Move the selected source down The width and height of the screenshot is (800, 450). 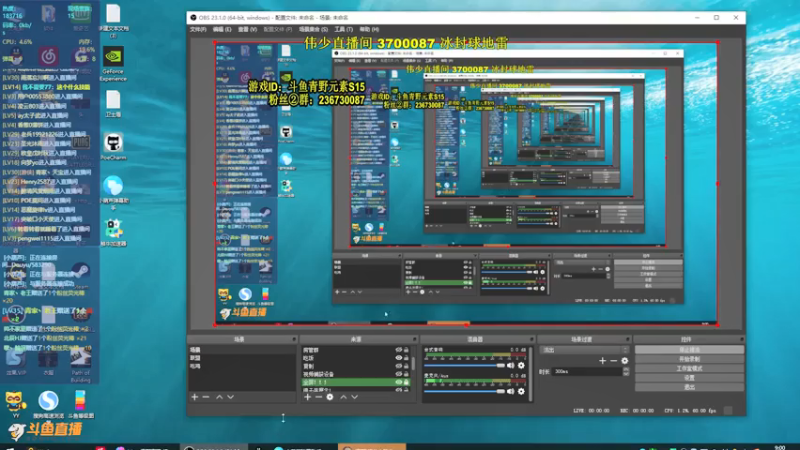[355, 397]
